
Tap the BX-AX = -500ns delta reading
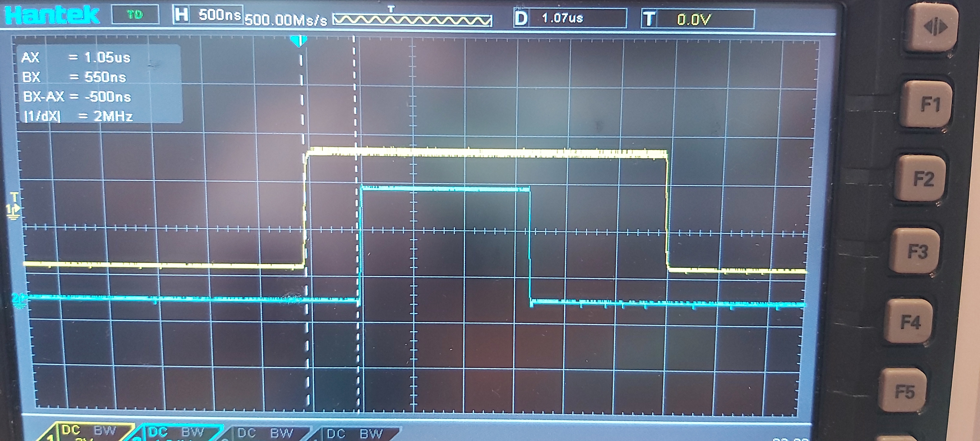[77, 97]
